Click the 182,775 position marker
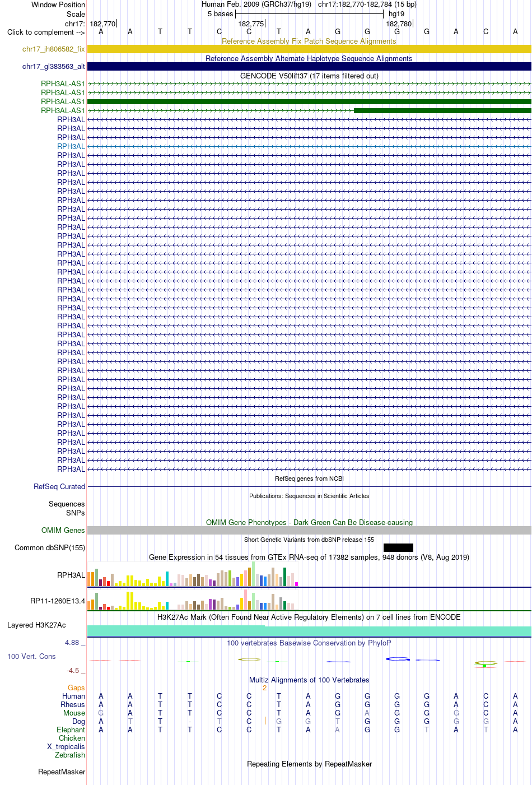The width and height of the screenshot is (532, 785). 251,24
